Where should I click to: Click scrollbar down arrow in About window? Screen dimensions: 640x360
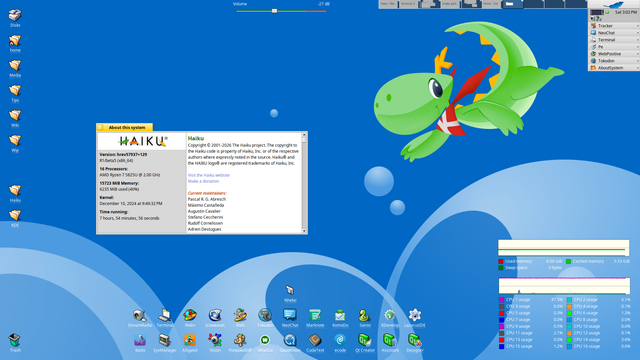[x=304, y=231]
